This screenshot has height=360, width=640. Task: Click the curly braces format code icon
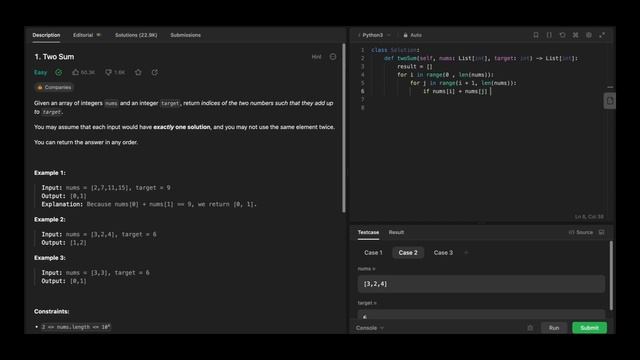tap(549, 35)
